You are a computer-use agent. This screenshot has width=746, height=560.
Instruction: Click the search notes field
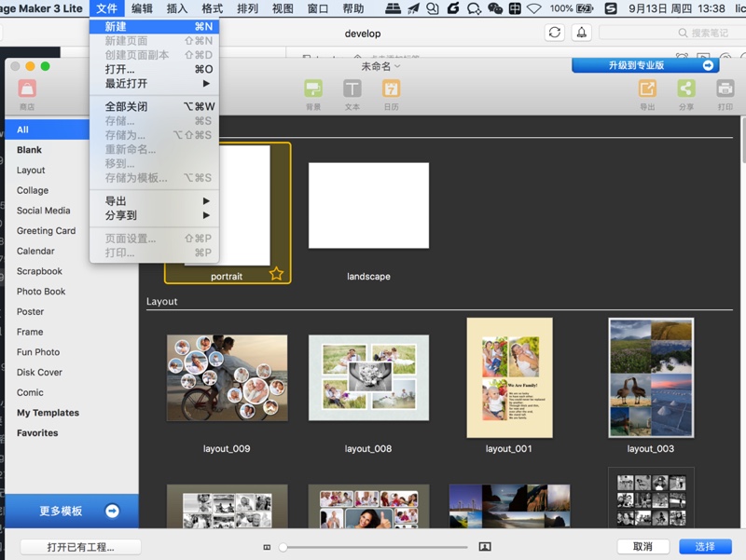coord(670,33)
